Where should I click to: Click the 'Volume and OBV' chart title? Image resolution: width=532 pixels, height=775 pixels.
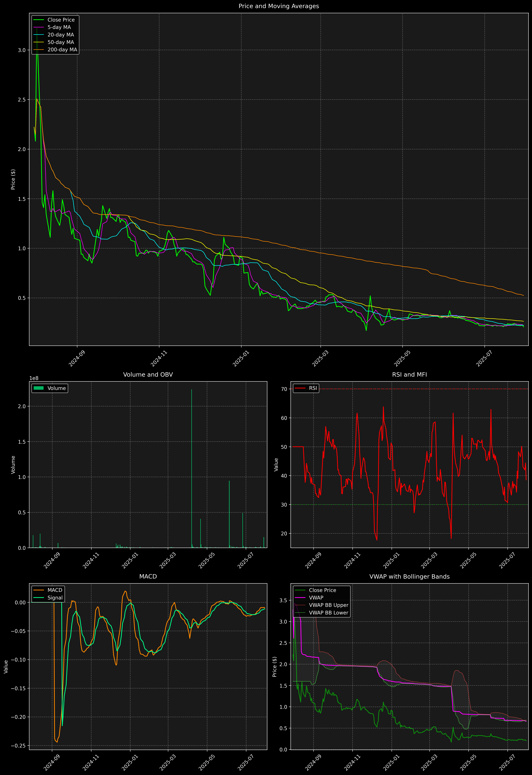click(148, 374)
